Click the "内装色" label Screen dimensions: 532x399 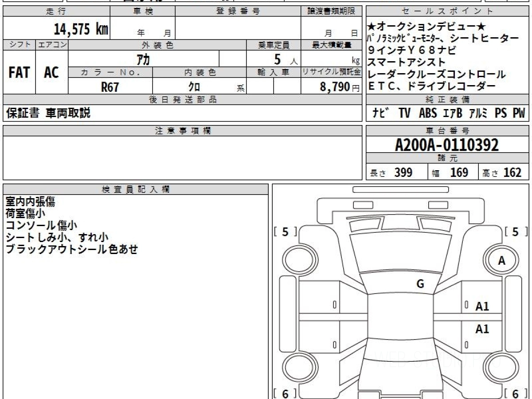pos(199,72)
